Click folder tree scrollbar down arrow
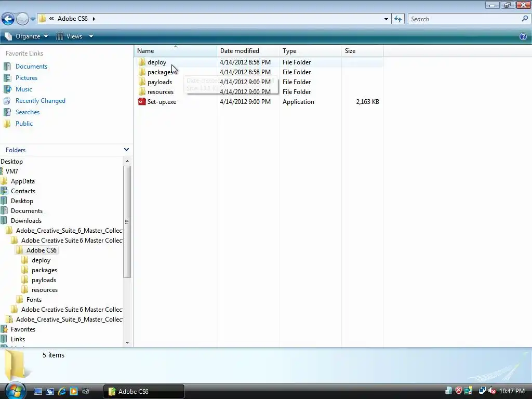The image size is (532, 399). [x=127, y=343]
